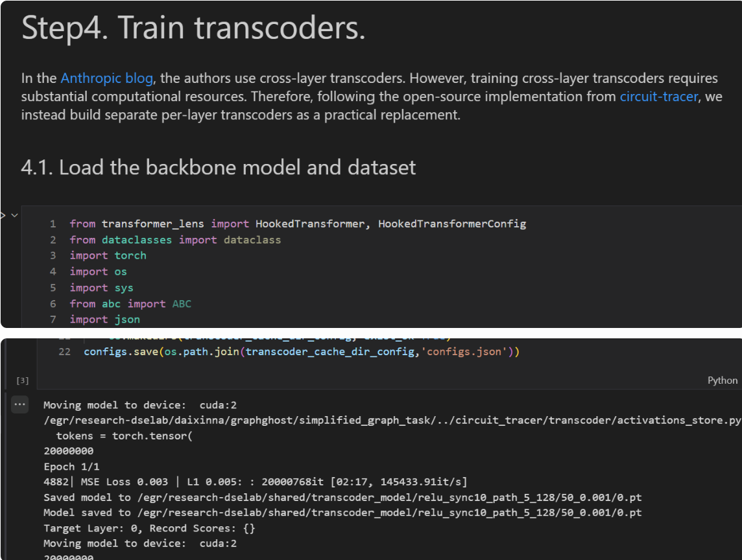Place cursor on the transformer_lens import line
This screenshot has height=560, width=742.
(x=297, y=224)
